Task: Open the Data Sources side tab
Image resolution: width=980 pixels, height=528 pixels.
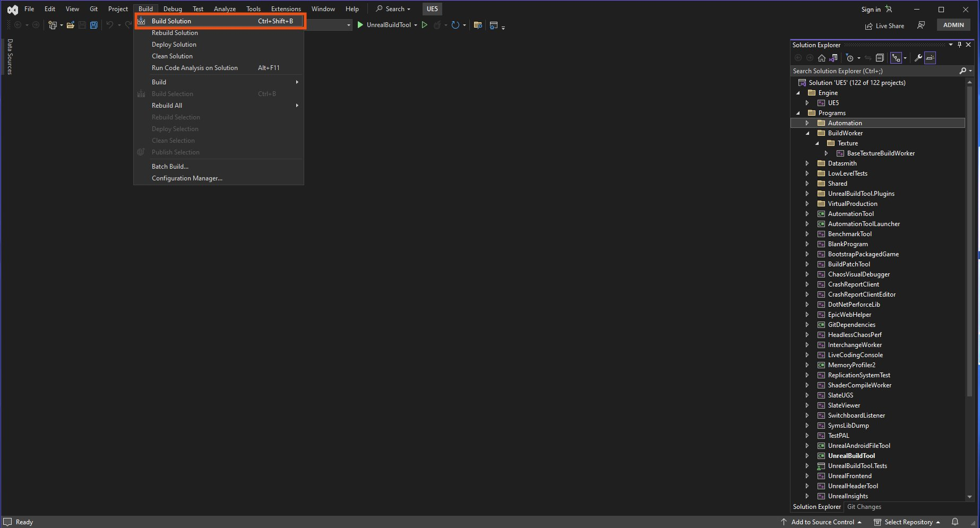Action: coord(10,57)
